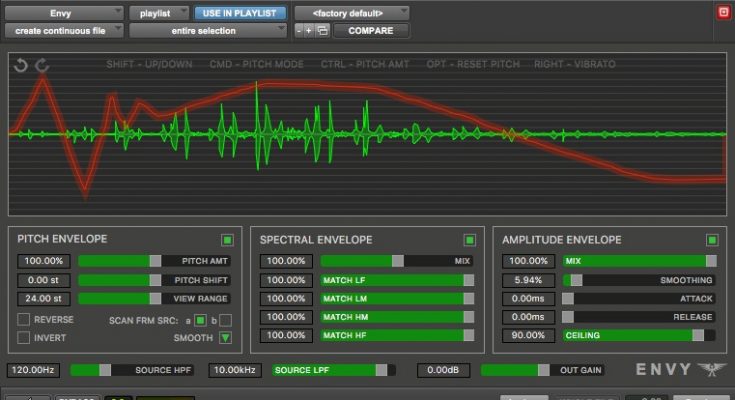Enable the Invert checkbox
This screenshot has height=400, width=735.
point(24,337)
